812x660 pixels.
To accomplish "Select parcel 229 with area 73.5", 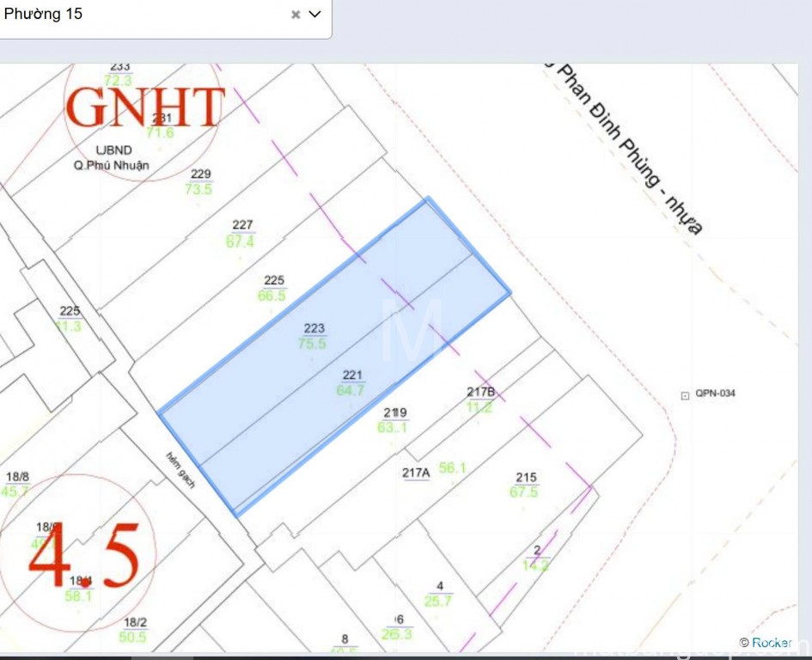I will (199, 181).
